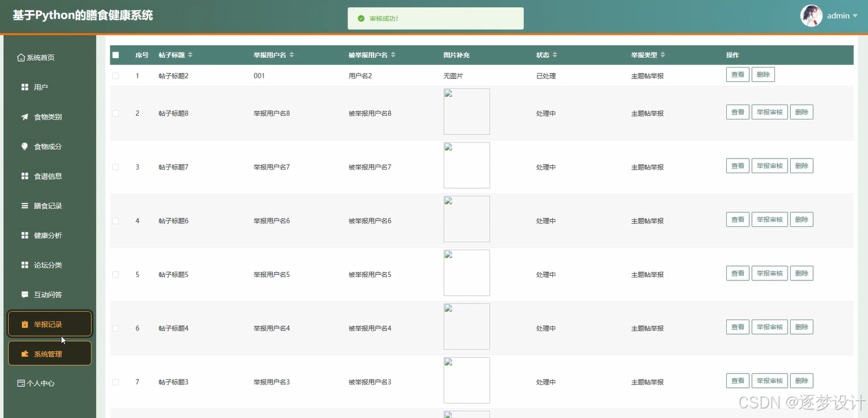Toggle the select-all checkbox in table header
The height and width of the screenshot is (418, 868).
[116, 55]
